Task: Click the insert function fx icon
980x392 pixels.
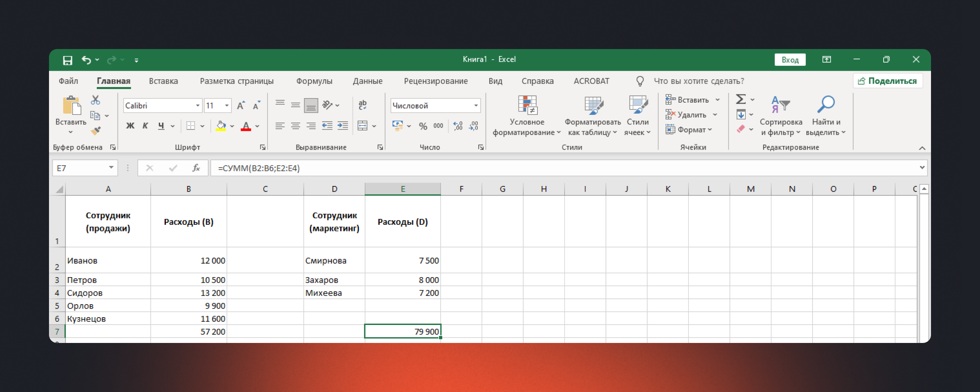Action: point(196,168)
